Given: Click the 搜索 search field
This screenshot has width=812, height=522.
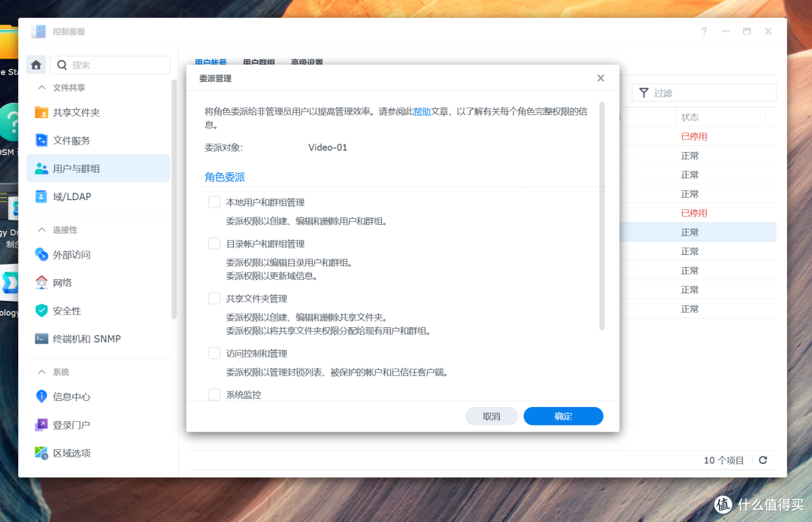Looking at the screenshot, I should 110,65.
